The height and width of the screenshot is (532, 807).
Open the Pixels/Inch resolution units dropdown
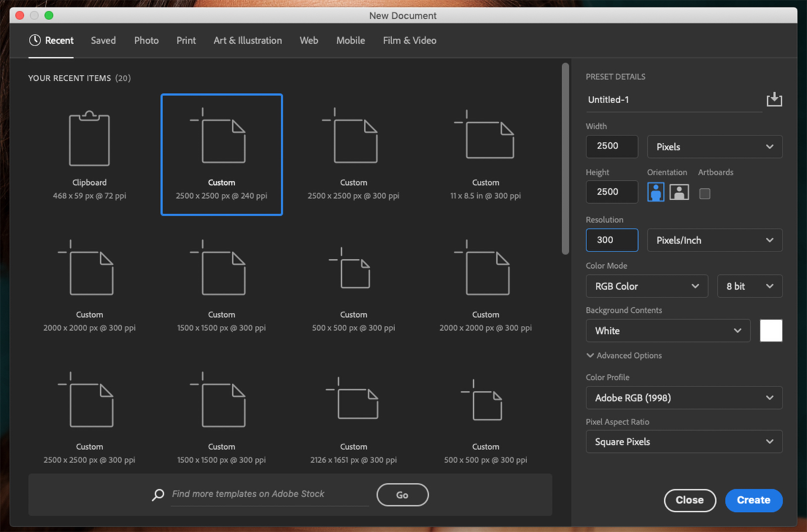click(x=715, y=240)
